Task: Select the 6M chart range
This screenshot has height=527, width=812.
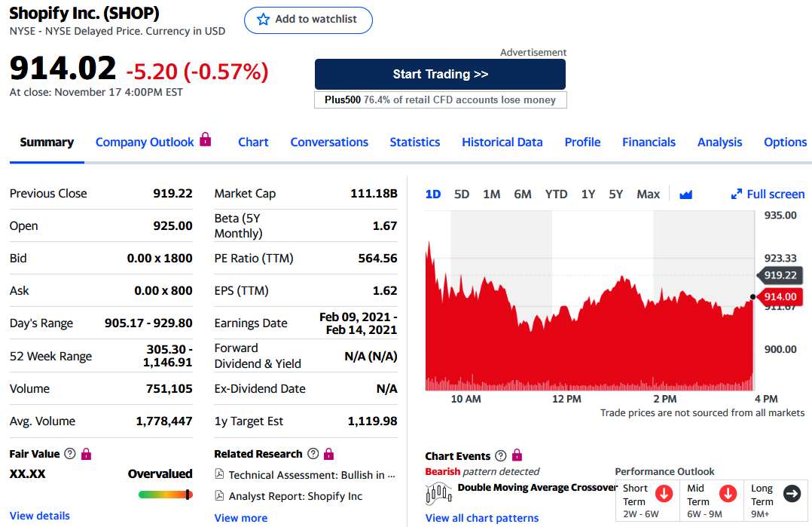Action: point(523,195)
